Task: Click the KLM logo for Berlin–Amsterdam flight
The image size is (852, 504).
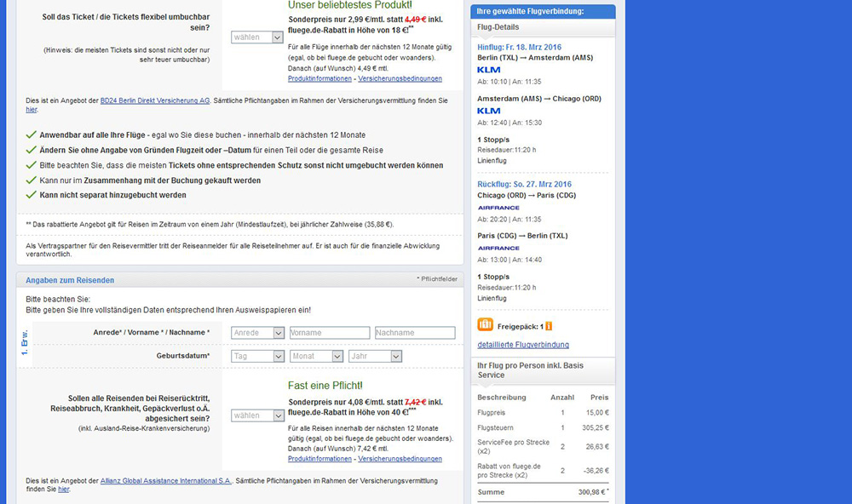Action: click(x=489, y=70)
